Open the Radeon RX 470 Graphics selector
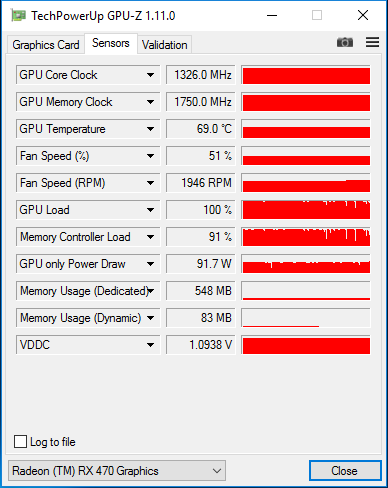This screenshot has height=488, width=388. click(x=117, y=471)
